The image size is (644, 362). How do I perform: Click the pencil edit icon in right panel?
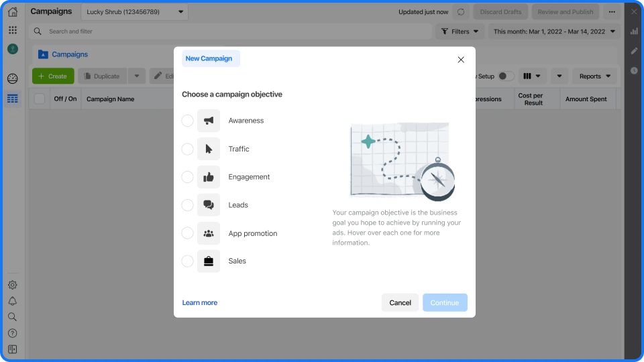(x=634, y=51)
